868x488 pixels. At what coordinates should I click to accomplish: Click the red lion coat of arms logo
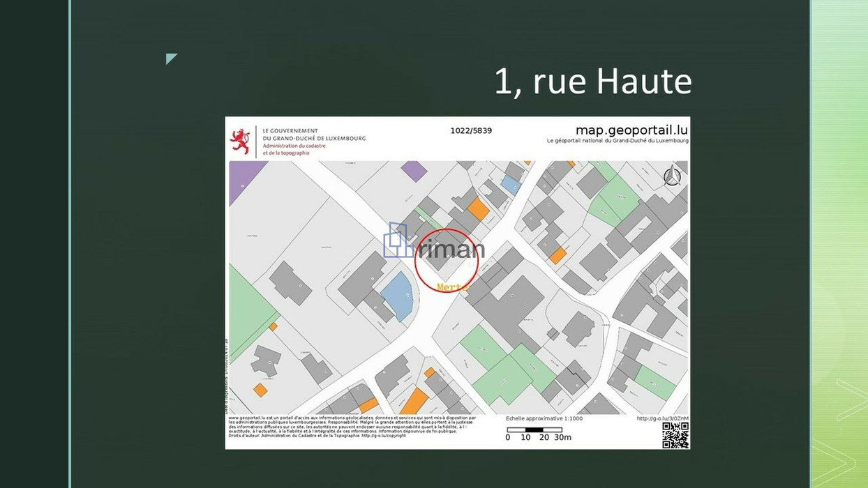(x=240, y=142)
